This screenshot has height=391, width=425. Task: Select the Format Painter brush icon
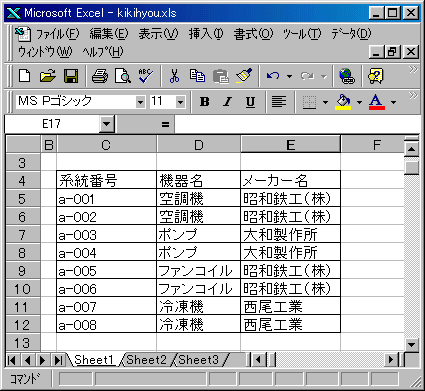pos(244,76)
